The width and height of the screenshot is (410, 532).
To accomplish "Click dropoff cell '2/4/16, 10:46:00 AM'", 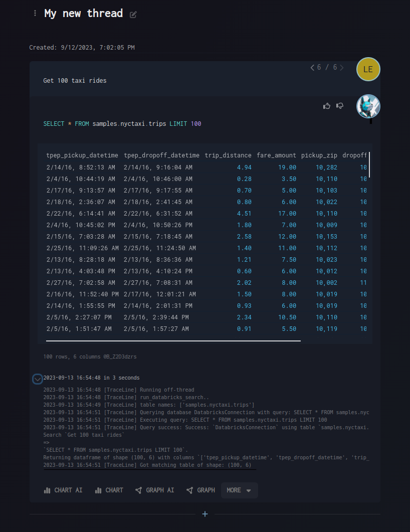I will coord(158,179).
